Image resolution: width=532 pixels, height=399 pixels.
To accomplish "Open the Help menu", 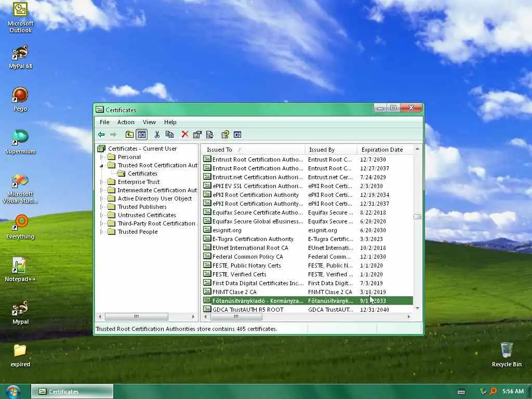I will (170, 122).
